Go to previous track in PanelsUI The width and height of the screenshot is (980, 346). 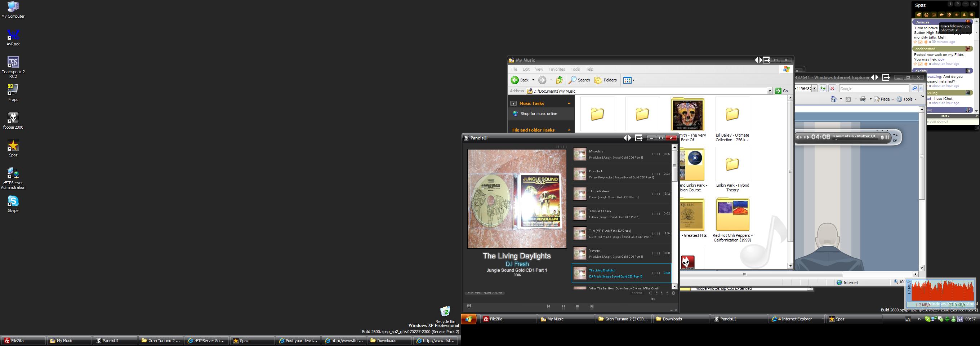[549, 306]
